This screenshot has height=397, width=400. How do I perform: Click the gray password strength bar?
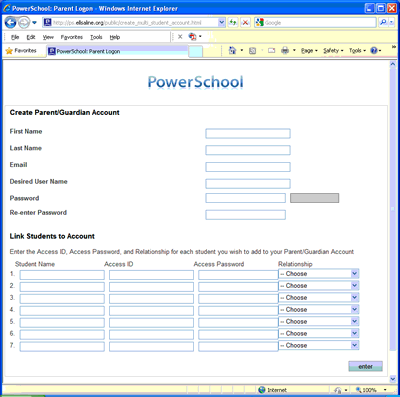(x=315, y=198)
